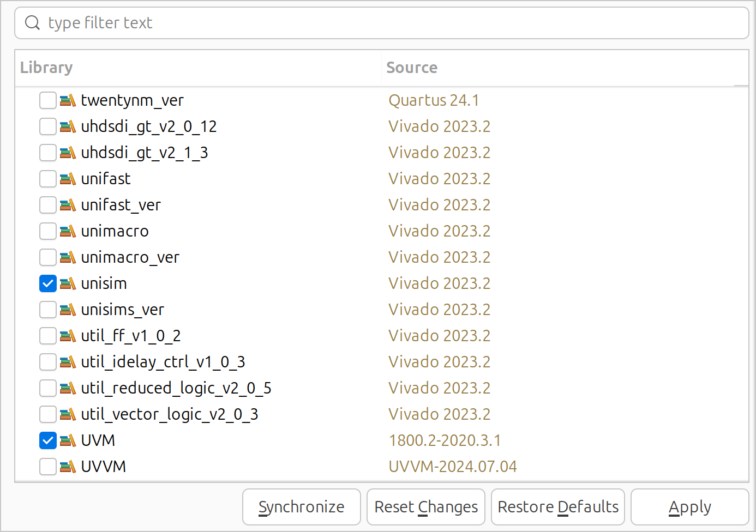
Task: Select the unisim library name
Action: tap(104, 283)
